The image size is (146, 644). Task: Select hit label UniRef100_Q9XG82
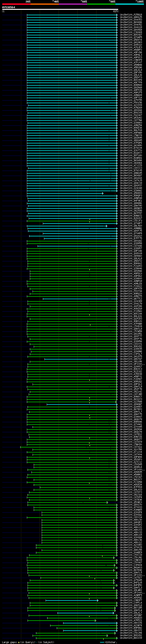point(131,241)
